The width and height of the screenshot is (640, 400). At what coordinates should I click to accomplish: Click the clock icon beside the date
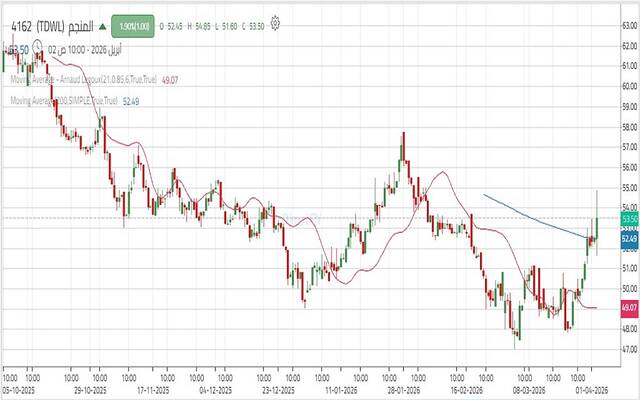coord(36,45)
